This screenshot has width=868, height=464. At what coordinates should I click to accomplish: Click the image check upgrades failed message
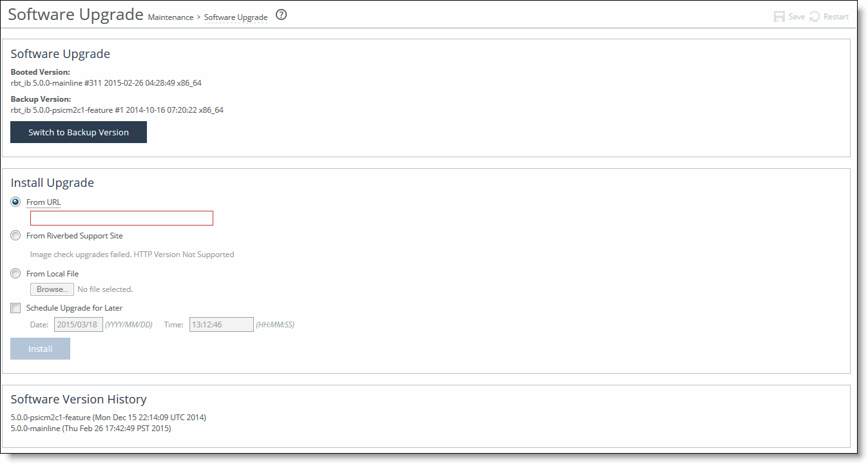(132, 255)
